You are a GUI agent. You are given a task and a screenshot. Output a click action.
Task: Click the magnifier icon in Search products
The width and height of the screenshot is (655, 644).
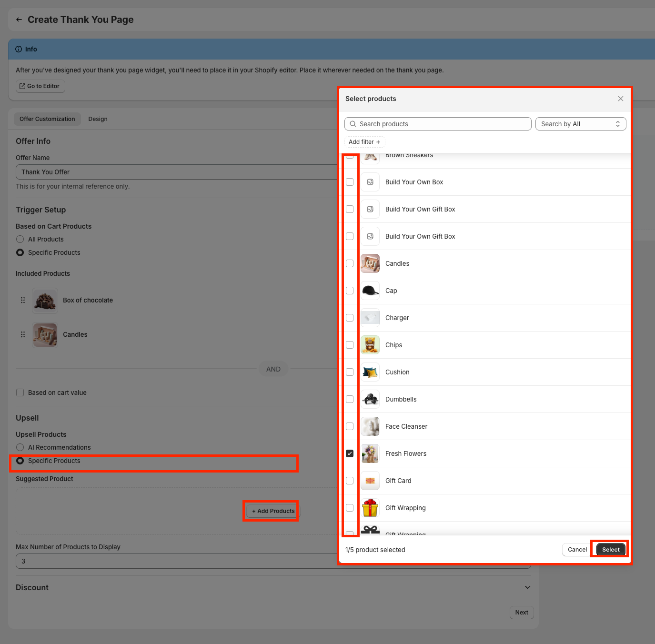[353, 124]
